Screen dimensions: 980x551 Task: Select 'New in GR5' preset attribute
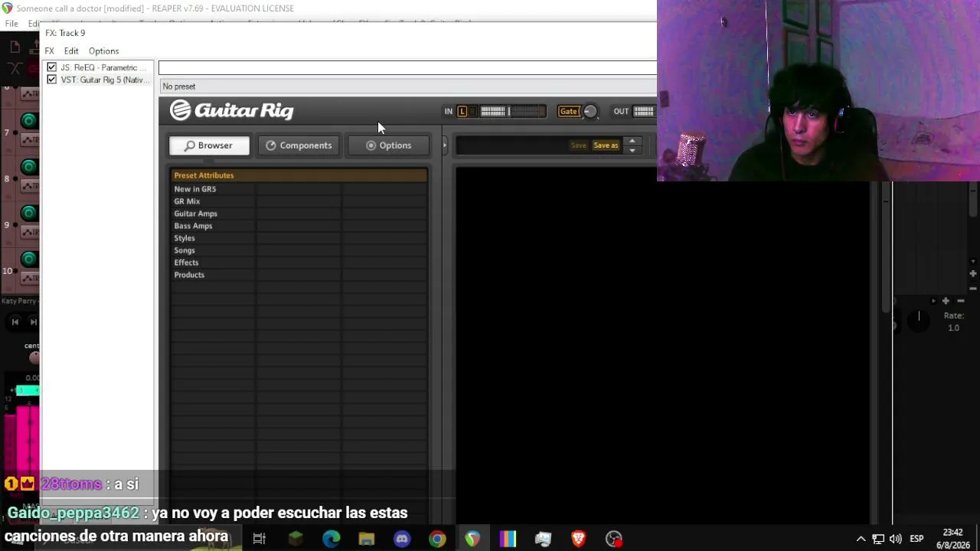[x=194, y=189]
